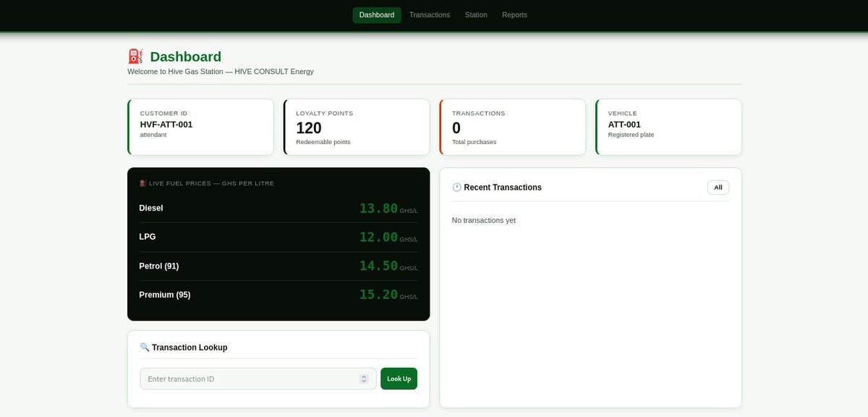This screenshot has height=417, width=868.
Task: Select the Transactions count 0
Action: coord(456,128)
